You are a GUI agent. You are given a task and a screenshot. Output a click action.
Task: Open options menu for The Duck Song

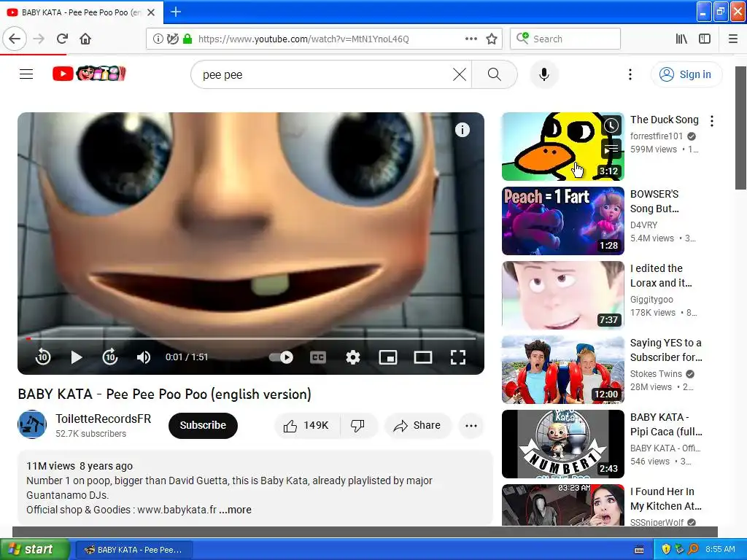712,121
